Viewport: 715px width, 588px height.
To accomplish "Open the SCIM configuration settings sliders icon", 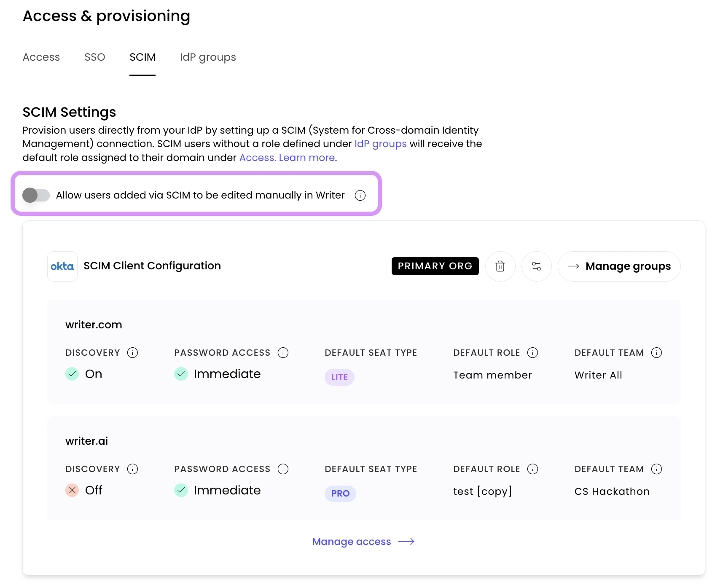I will (536, 266).
